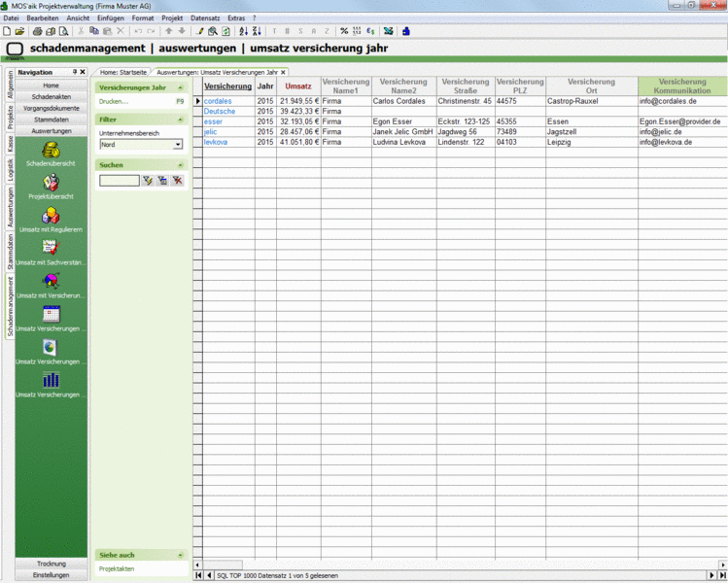This screenshot has height=583, width=728.
Task: Open the levkova insurance link
Action: [216, 142]
